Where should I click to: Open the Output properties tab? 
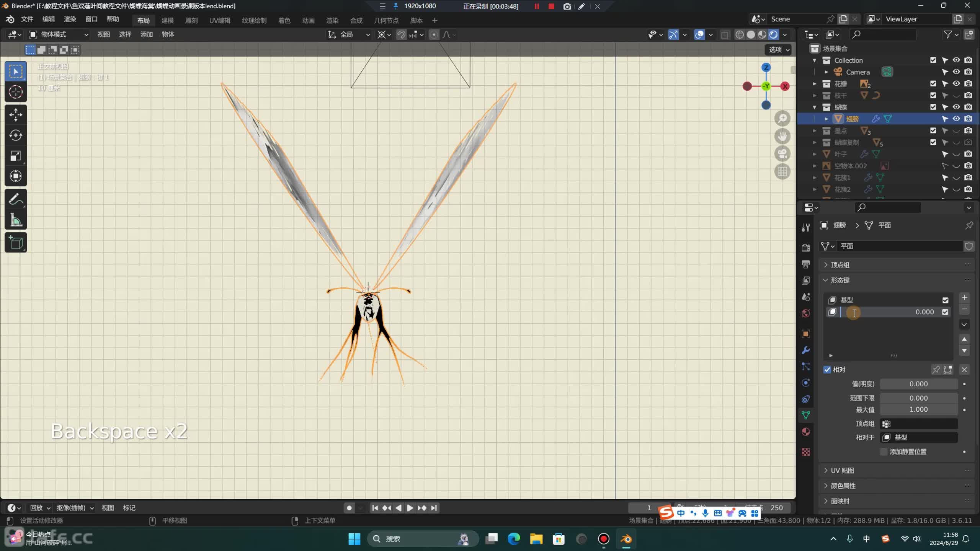coord(806,264)
